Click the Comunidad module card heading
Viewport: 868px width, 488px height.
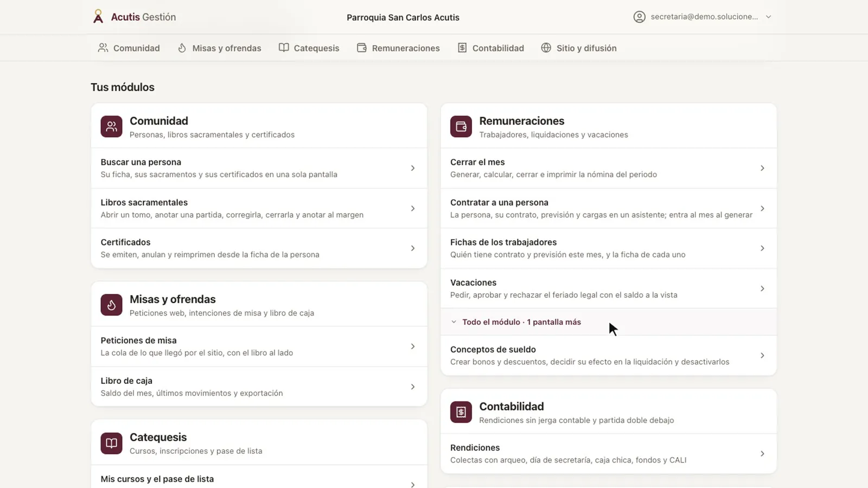tap(159, 121)
